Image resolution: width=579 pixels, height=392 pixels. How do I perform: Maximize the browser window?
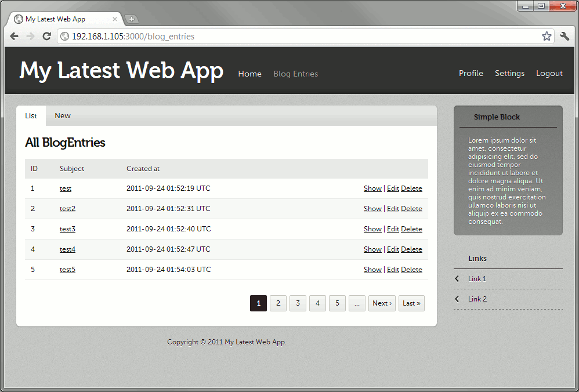click(541, 6)
